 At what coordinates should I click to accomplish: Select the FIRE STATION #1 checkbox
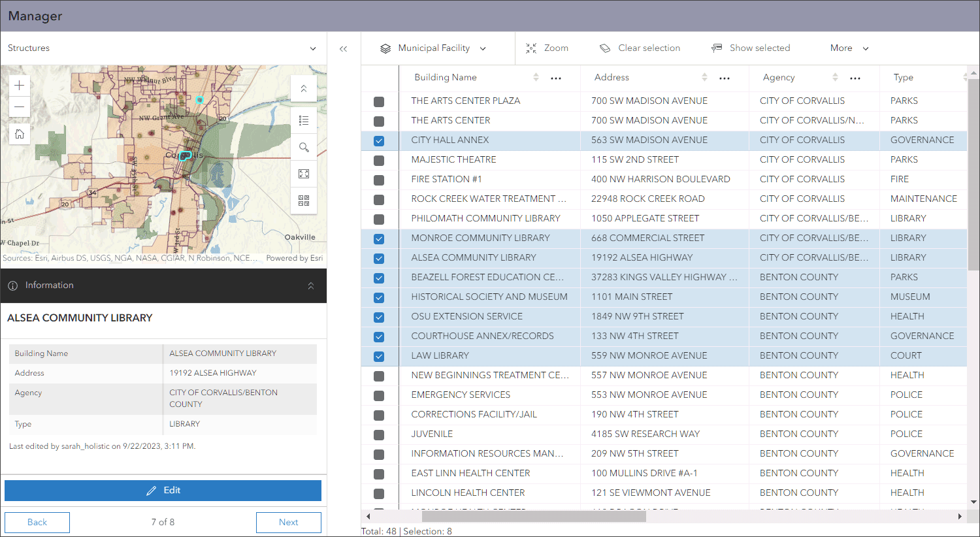tap(379, 180)
